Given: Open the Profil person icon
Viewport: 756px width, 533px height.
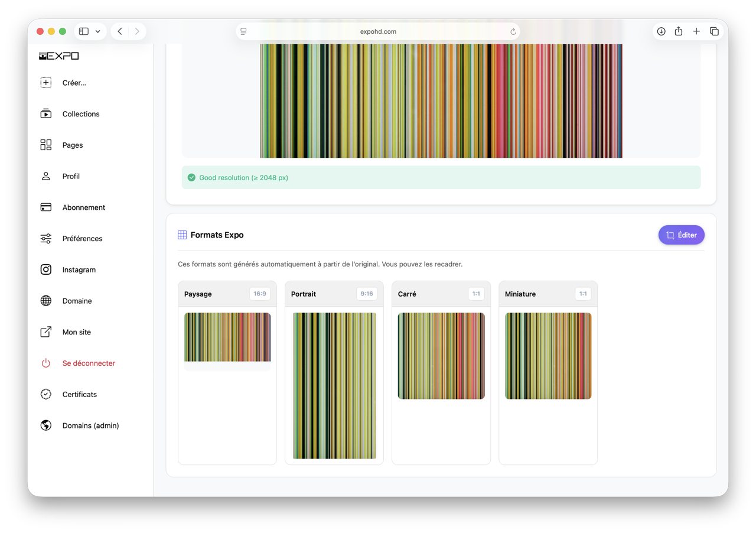Looking at the screenshot, I should [46, 176].
